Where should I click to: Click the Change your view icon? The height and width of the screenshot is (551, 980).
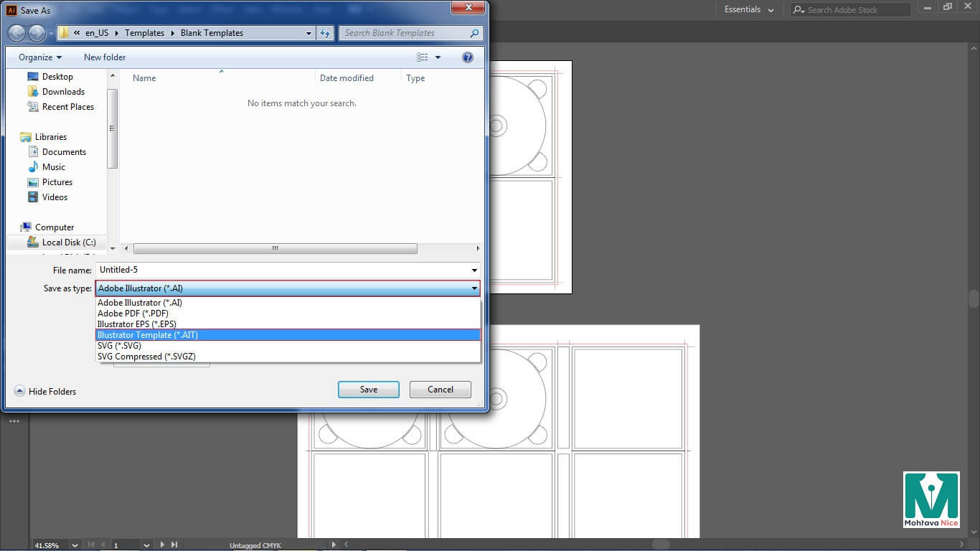tap(423, 57)
